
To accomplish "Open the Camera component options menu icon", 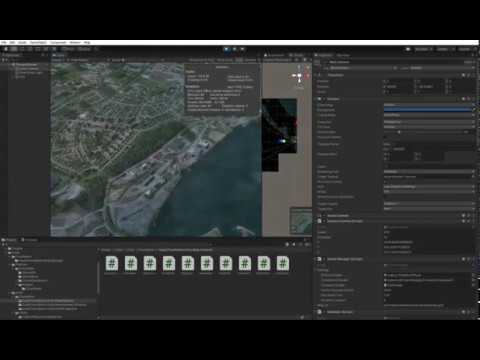I will coord(474,99).
